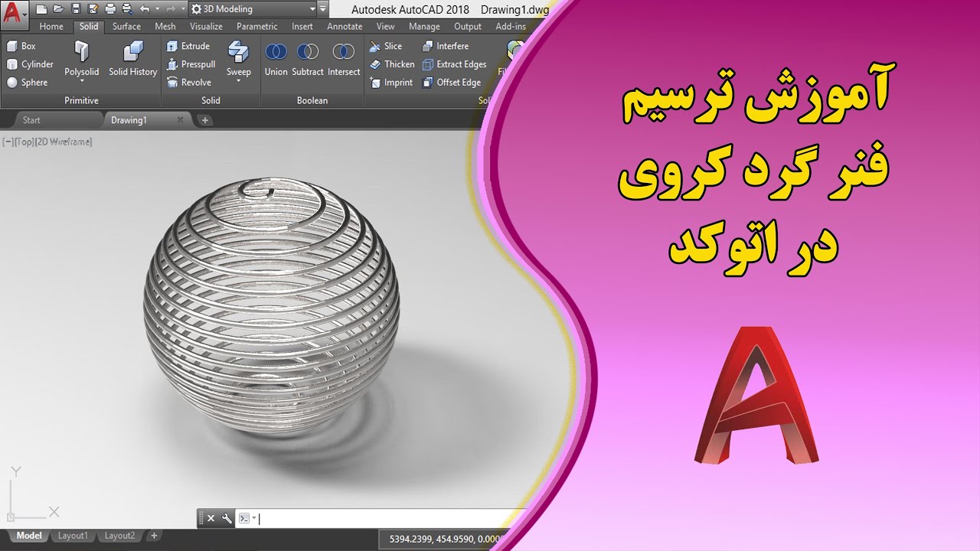Select the Thicken tool

[x=392, y=64]
